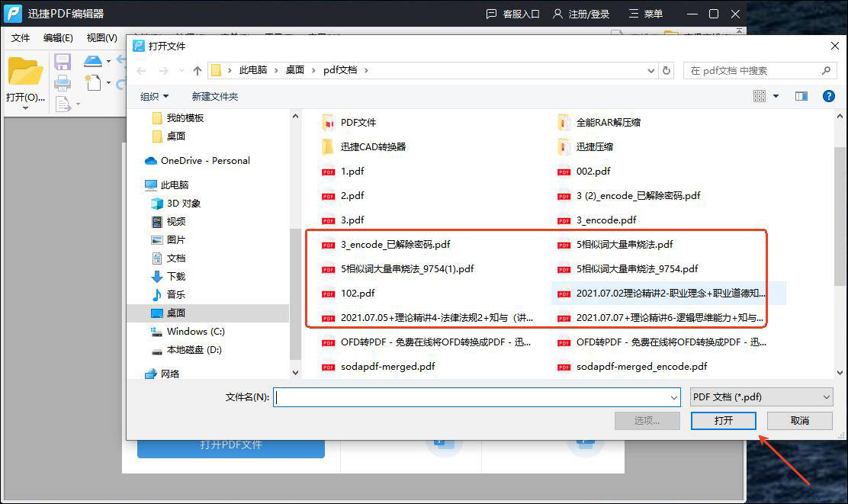
Task: Click the Export document icon
Action: click(63, 103)
